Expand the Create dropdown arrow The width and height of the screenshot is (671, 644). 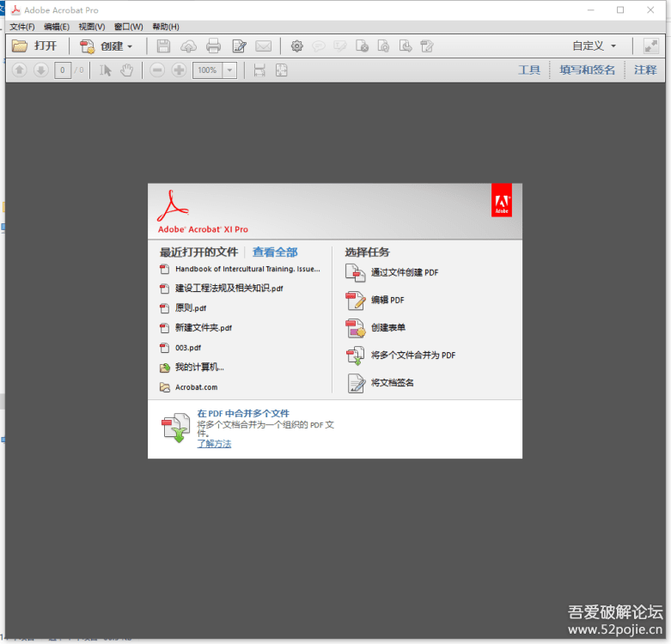click(130, 46)
